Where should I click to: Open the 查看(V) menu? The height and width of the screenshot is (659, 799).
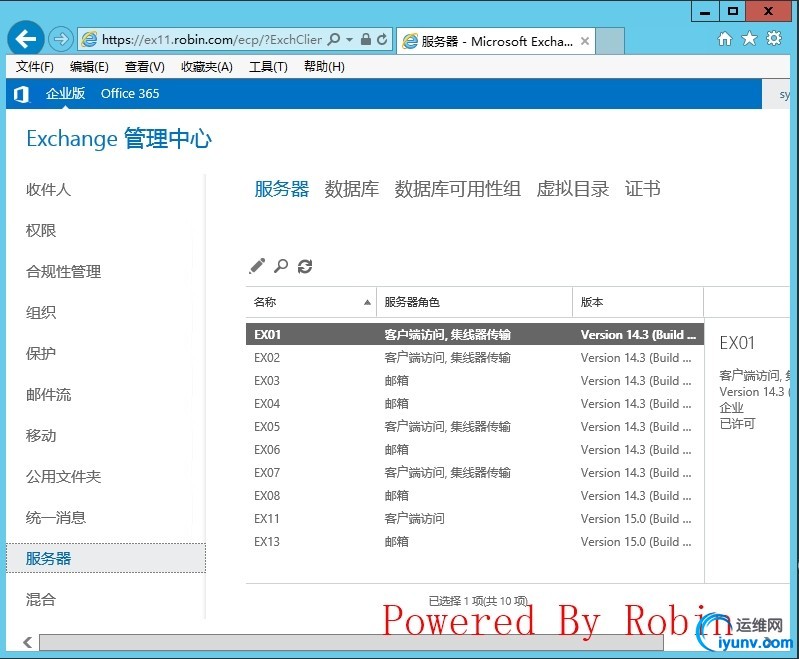coord(145,67)
